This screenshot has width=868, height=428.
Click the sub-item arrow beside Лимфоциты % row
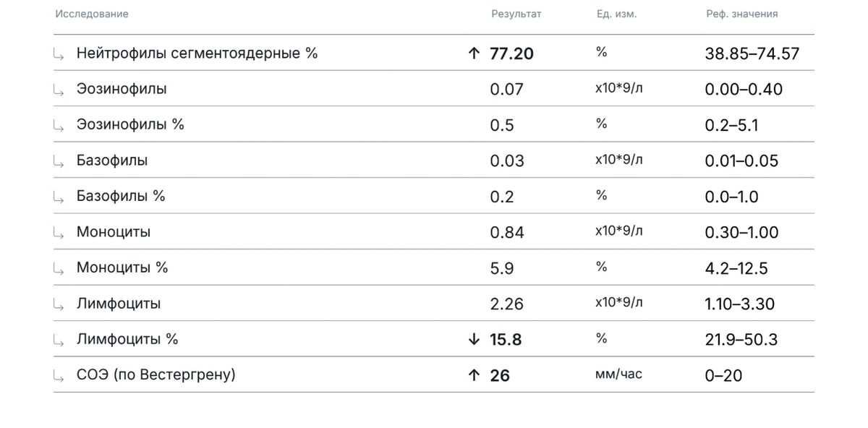(x=59, y=340)
